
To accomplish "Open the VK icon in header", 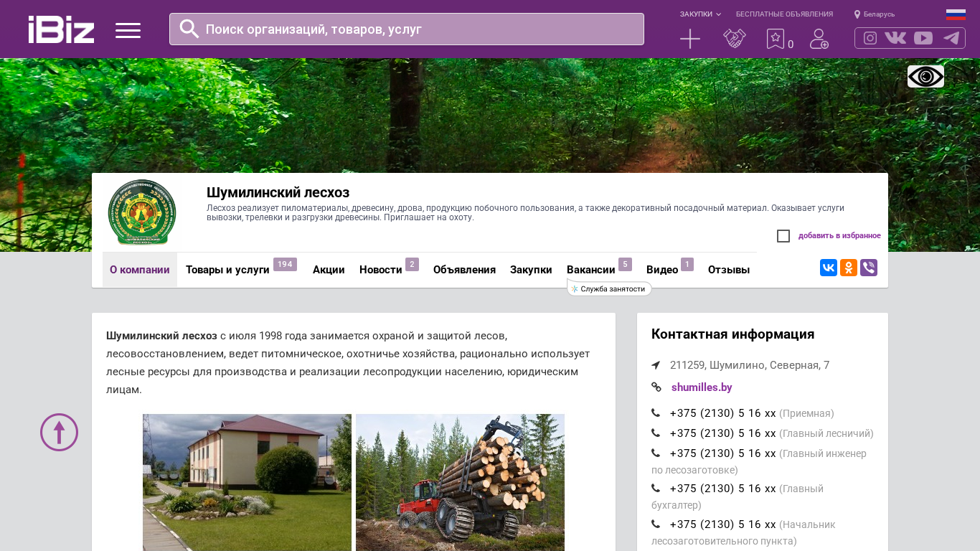I will pos(895,38).
